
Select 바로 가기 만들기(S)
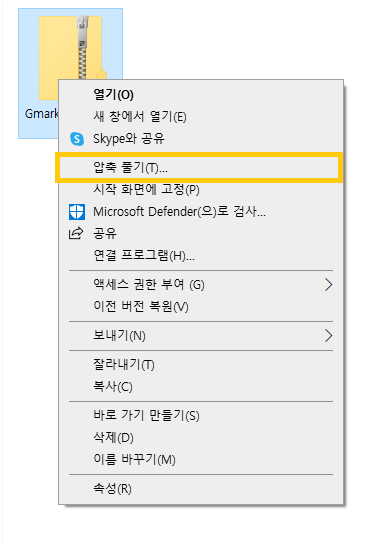(201, 416)
